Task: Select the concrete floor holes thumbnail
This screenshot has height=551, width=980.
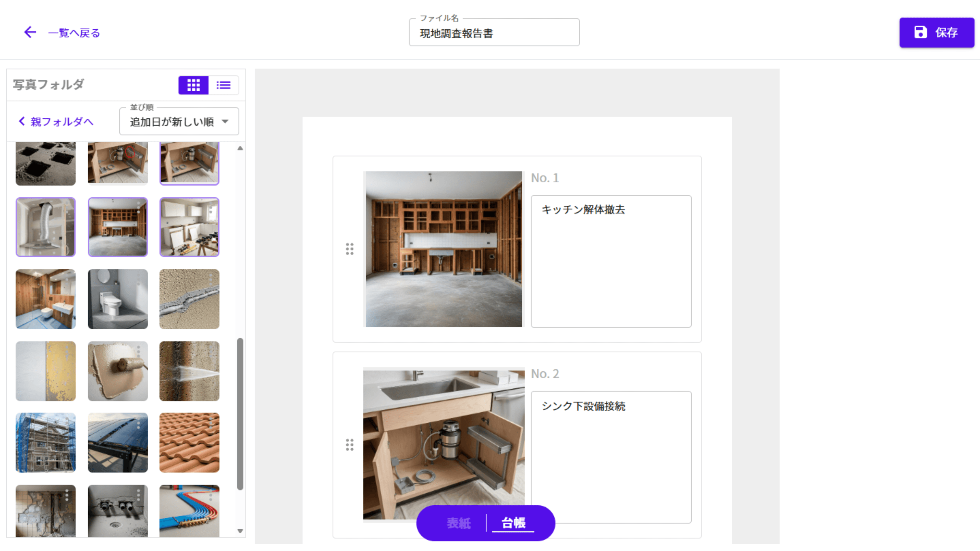Action: click(x=46, y=164)
